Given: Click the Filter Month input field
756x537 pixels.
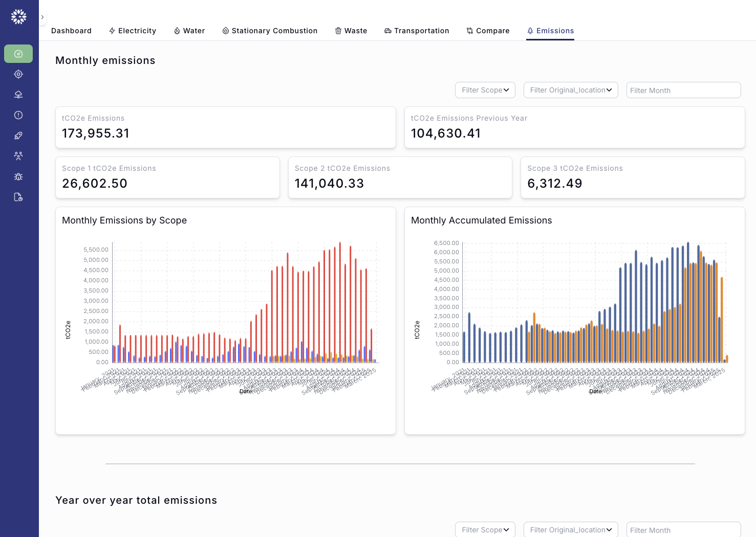Looking at the screenshot, I should (x=683, y=90).
